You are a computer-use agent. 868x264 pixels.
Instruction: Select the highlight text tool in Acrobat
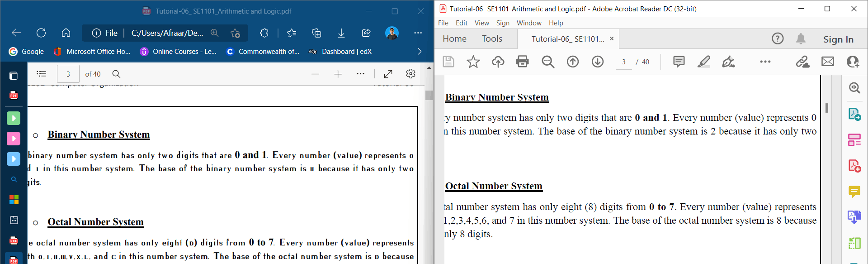703,62
